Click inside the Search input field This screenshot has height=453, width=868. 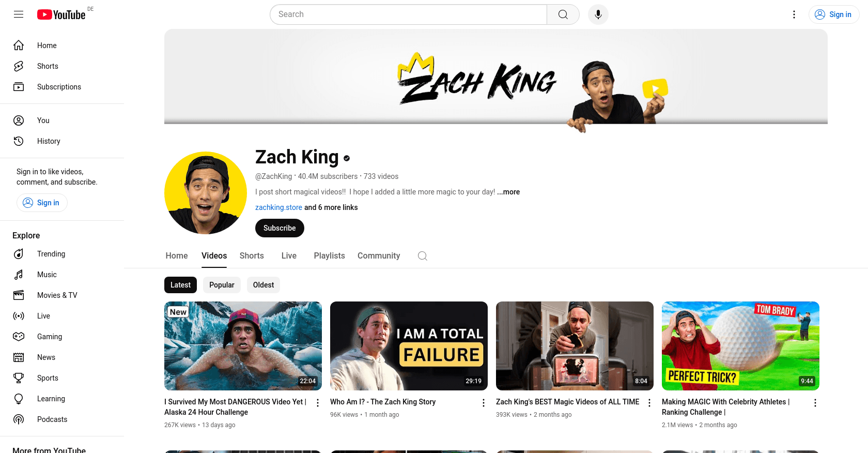[x=408, y=14]
